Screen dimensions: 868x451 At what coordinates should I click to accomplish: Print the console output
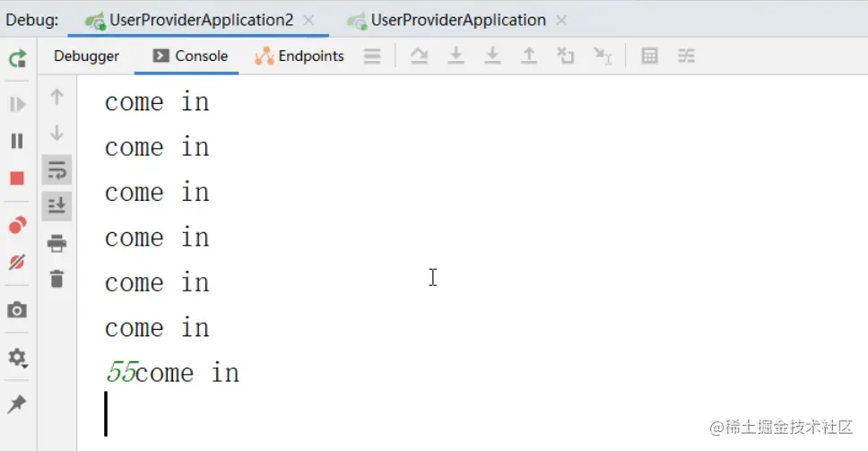pyautogui.click(x=56, y=243)
